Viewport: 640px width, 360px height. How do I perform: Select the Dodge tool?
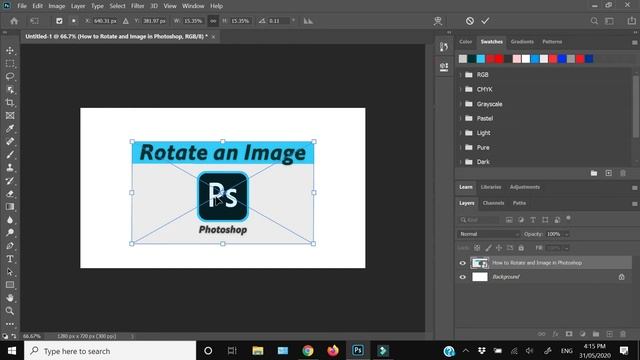pyautogui.click(x=10, y=233)
